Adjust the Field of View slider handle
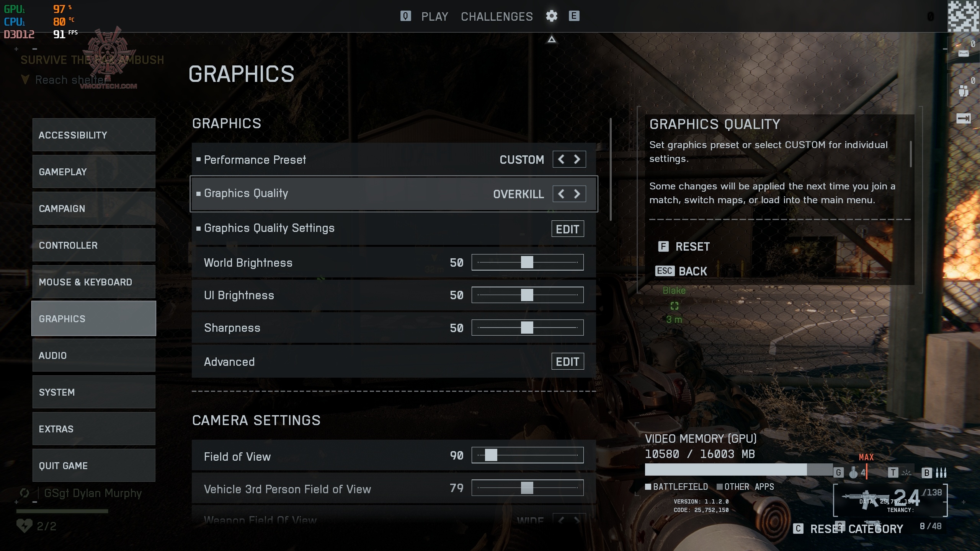The height and width of the screenshot is (551, 980). click(491, 455)
